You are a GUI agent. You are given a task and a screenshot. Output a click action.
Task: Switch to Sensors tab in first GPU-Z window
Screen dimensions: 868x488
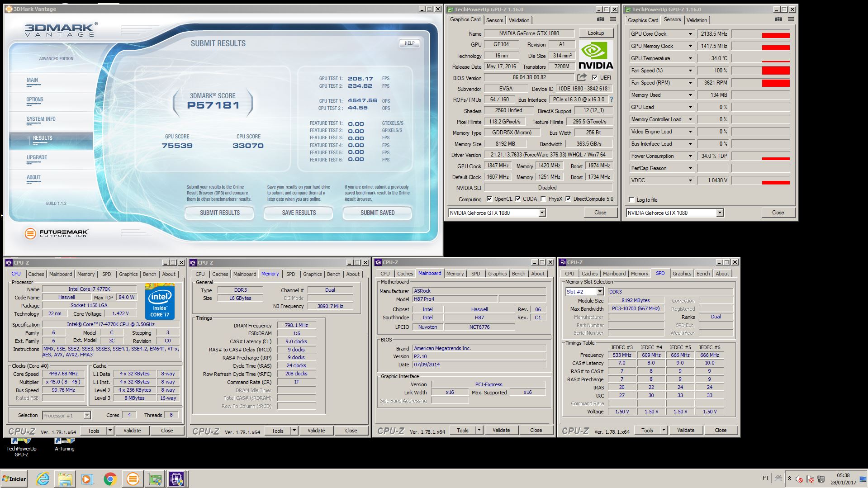click(x=494, y=20)
